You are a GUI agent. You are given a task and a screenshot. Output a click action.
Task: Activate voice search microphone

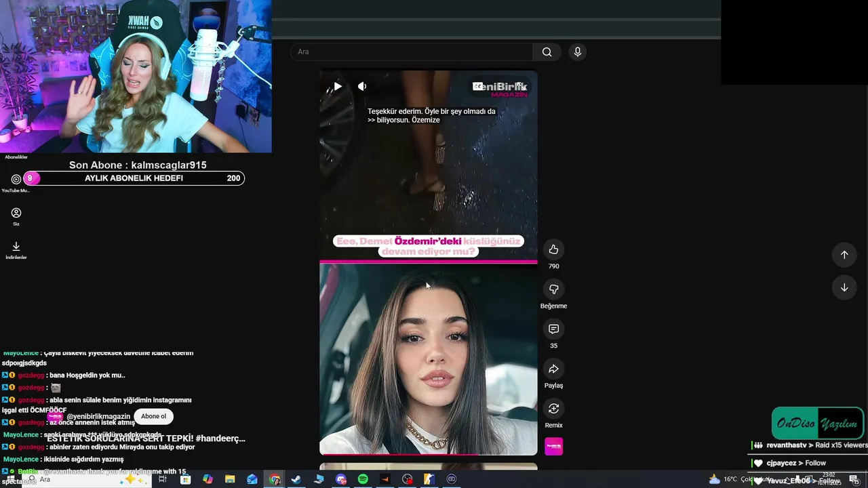pyautogui.click(x=578, y=52)
